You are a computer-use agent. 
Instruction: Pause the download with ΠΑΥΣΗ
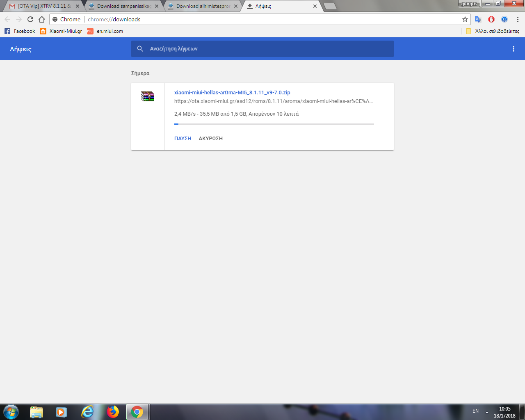tap(183, 139)
